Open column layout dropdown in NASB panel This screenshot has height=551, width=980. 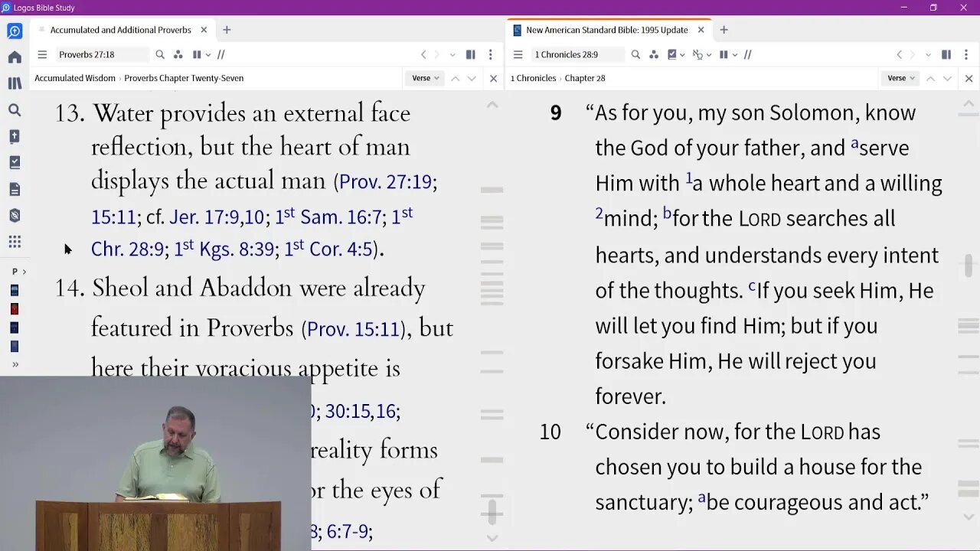727,54
